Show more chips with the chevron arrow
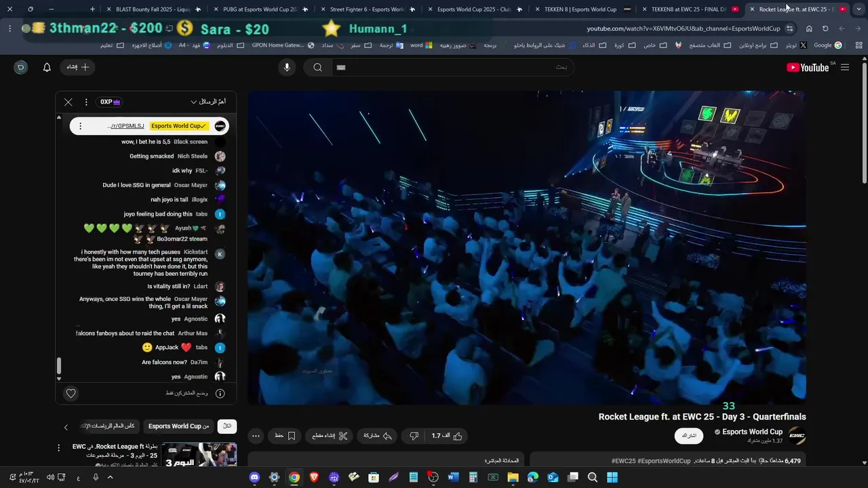Screen dimensions: 868x488 [x=66, y=427]
